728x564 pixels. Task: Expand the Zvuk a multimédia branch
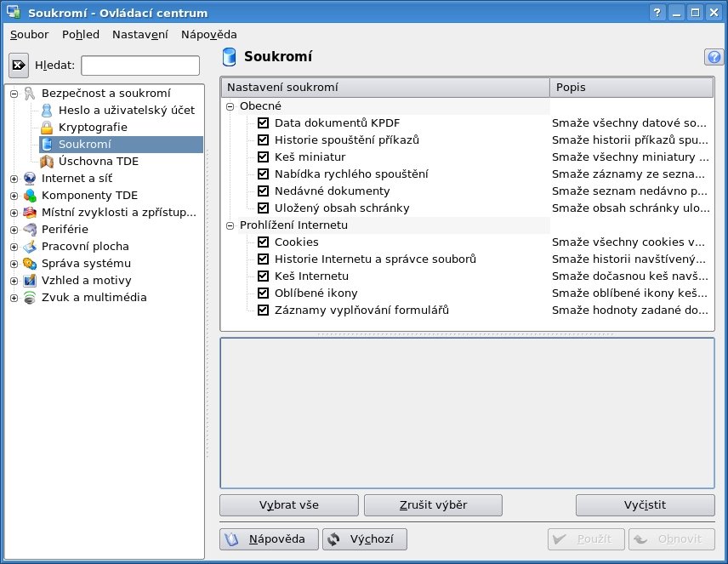coord(14,298)
